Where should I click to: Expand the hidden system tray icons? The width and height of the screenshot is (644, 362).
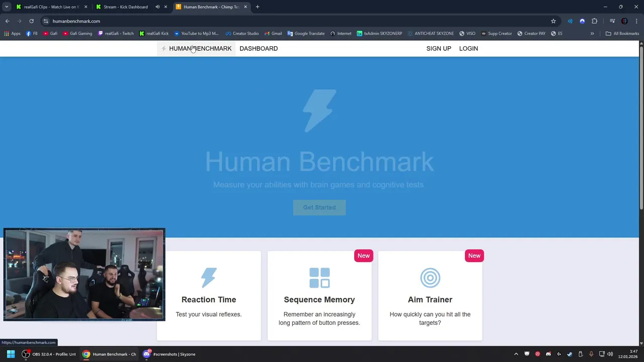click(516, 354)
